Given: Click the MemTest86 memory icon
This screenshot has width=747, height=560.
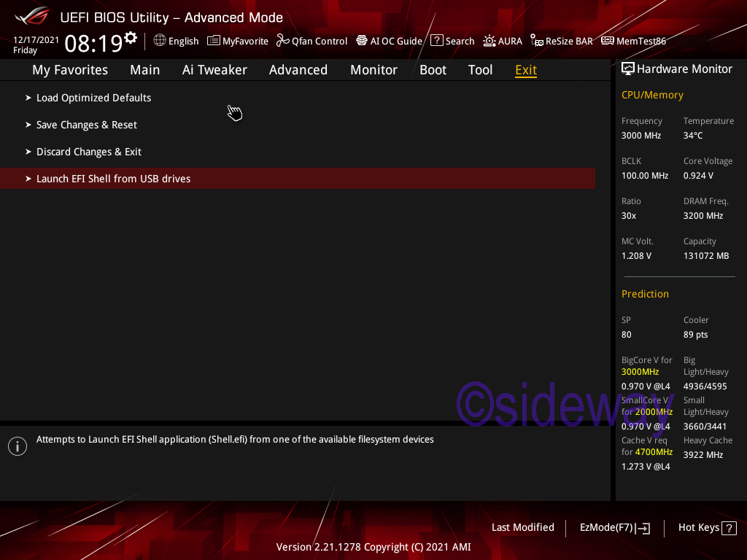Looking at the screenshot, I should (608, 41).
